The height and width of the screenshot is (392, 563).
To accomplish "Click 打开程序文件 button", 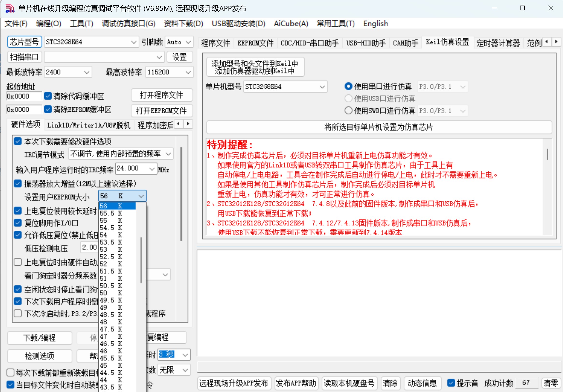I will click(162, 95).
